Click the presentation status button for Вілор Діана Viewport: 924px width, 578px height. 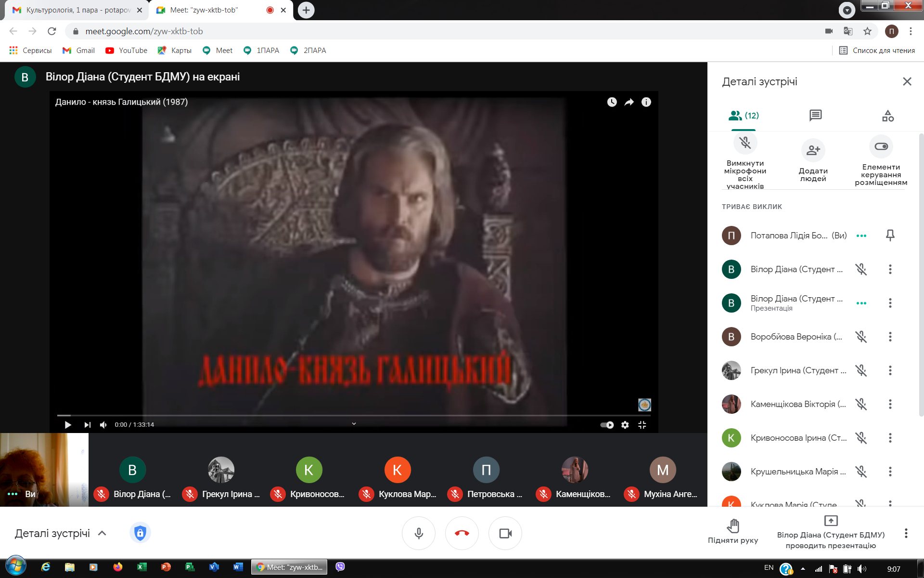pos(831,533)
